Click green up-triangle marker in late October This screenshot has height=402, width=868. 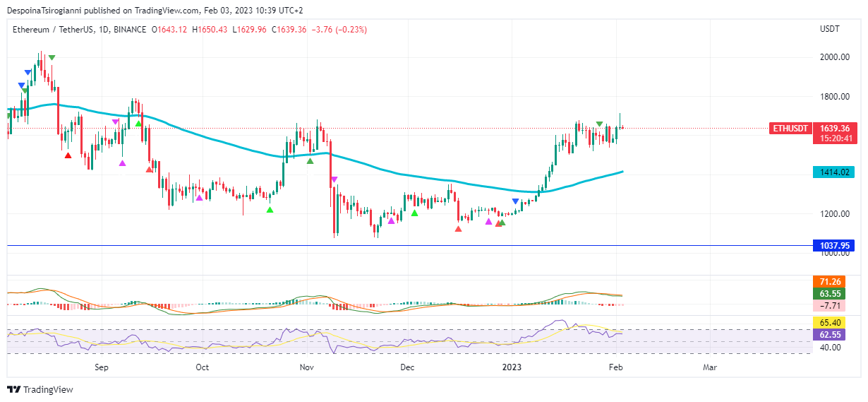(270, 210)
